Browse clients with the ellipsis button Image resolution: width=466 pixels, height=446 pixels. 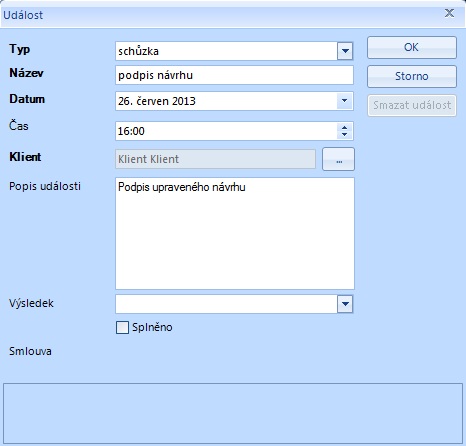[x=339, y=159]
